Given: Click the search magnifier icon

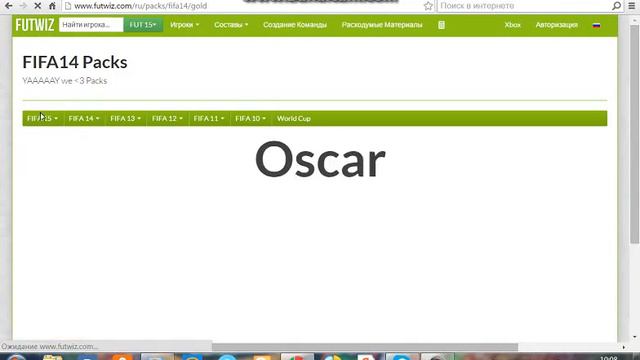Looking at the screenshot, I should [x=616, y=6].
